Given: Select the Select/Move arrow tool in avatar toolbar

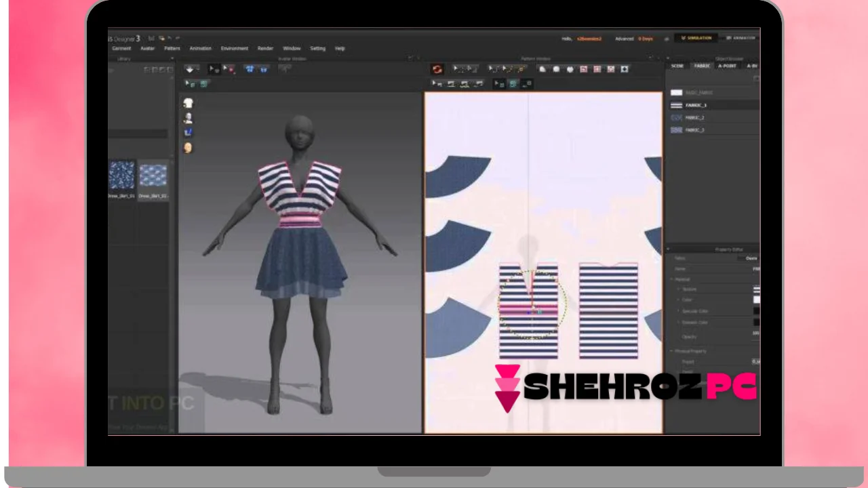Looking at the screenshot, I should click(x=214, y=69).
